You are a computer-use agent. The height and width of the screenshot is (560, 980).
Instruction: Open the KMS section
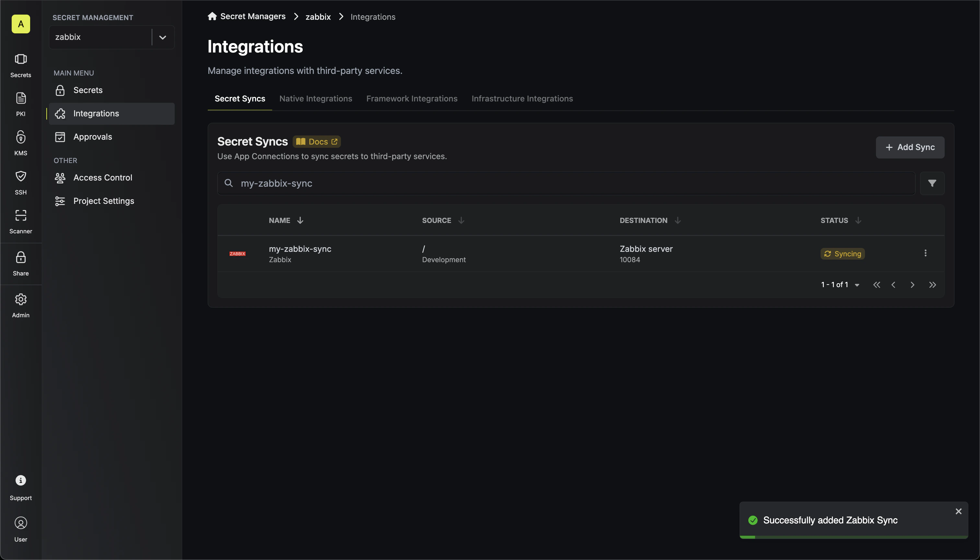point(21,144)
